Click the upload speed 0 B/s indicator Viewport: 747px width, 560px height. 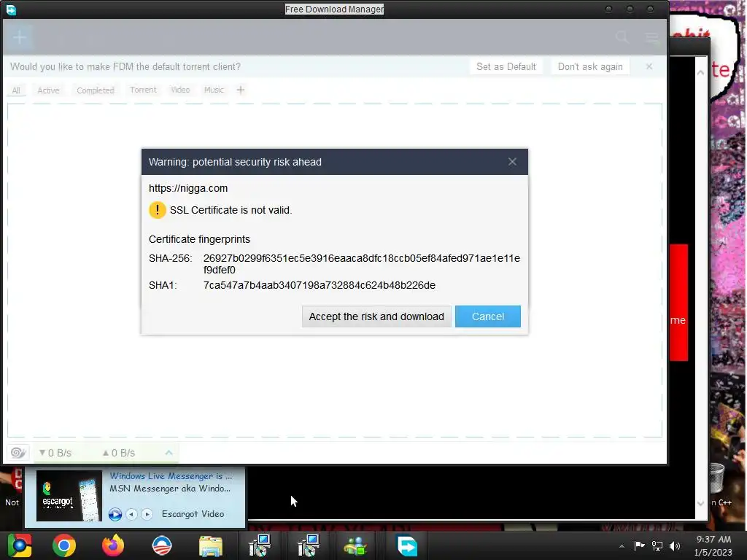pos(119,453)
